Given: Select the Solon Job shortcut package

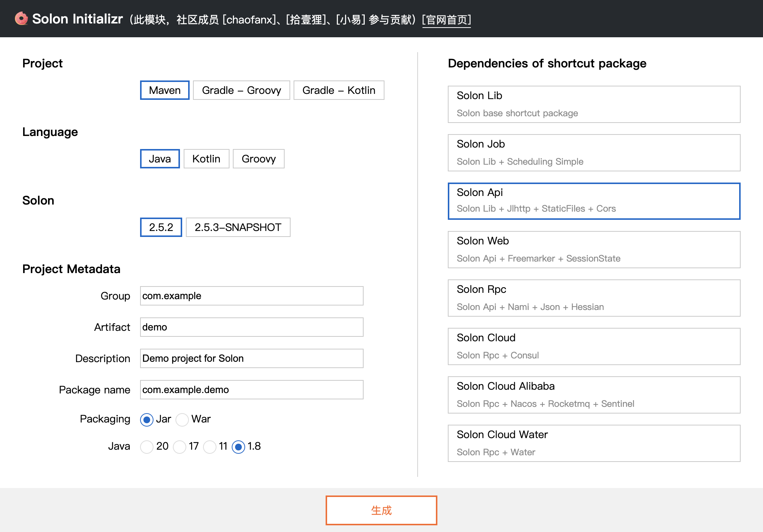Looking at the screenshot, I should pos(594,153).
